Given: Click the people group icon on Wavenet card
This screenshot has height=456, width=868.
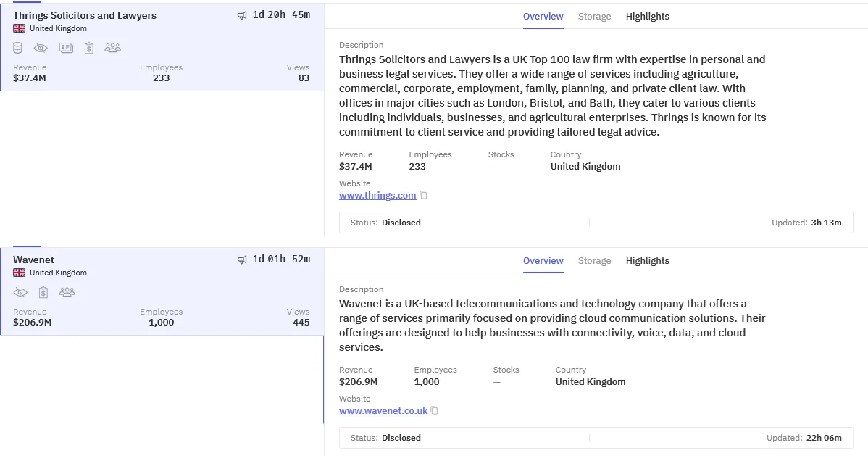Looking at the screenshot, I should (x=67, y=292).
